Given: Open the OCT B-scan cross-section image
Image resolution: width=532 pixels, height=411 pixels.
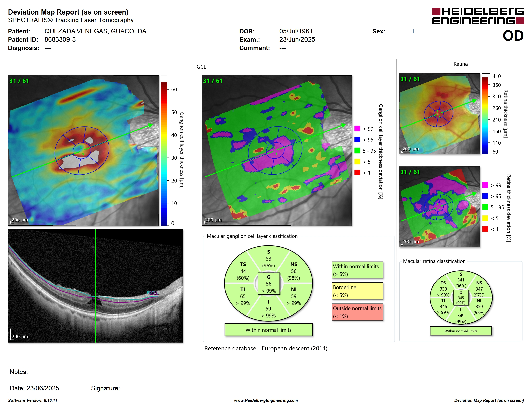Looking at the screenshot, I should (95, 286).
